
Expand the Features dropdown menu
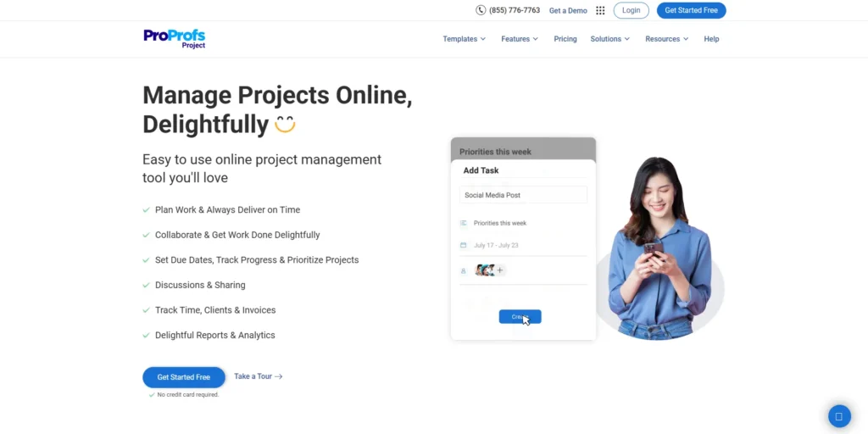[519, 39]
